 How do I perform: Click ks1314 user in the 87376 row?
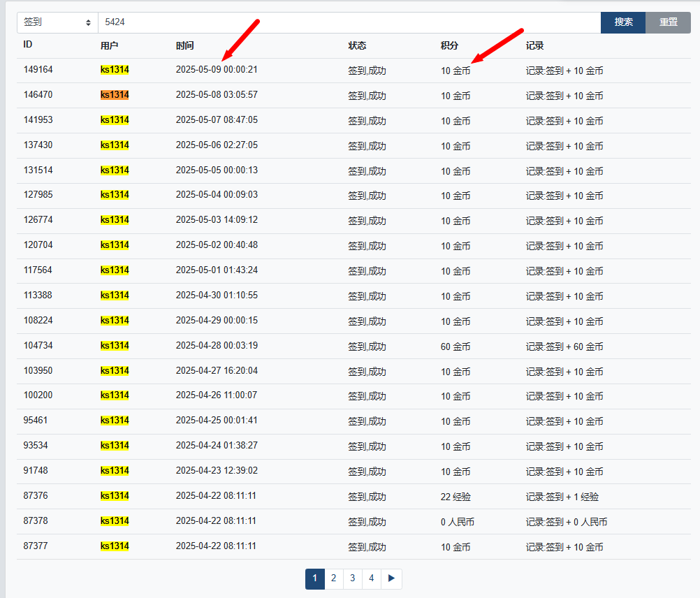(x=115, y=496)
